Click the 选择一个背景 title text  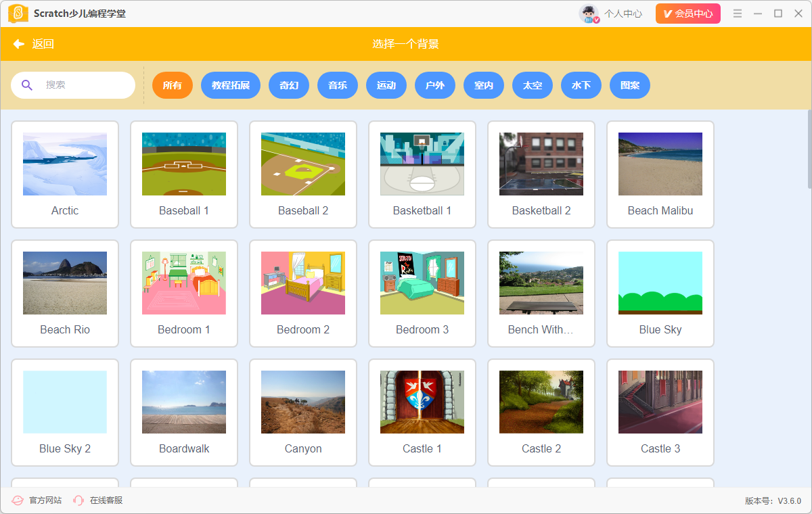[x=405, y=44]
